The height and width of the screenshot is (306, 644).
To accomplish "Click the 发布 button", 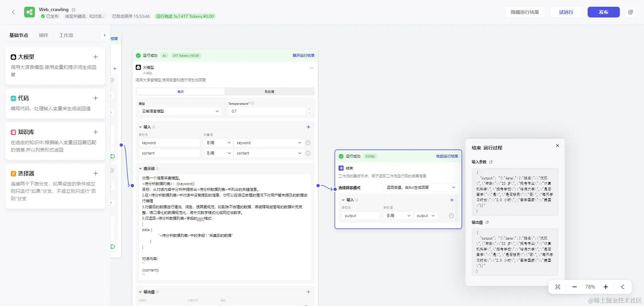I will coord(603,12).
